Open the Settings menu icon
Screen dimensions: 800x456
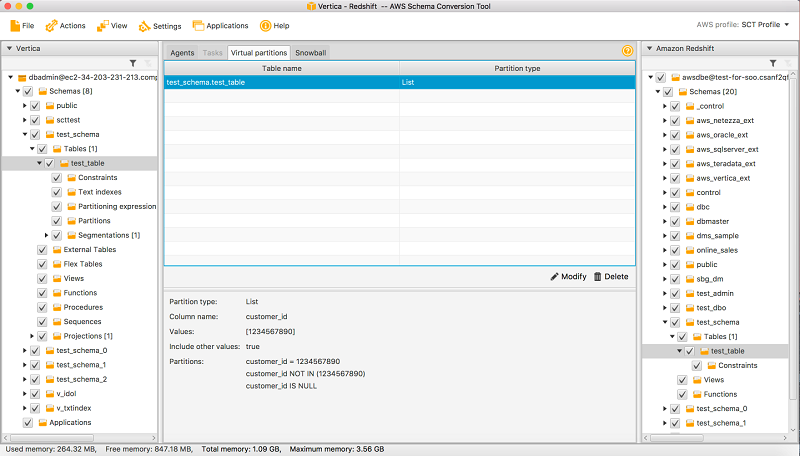tap(144, 26)
